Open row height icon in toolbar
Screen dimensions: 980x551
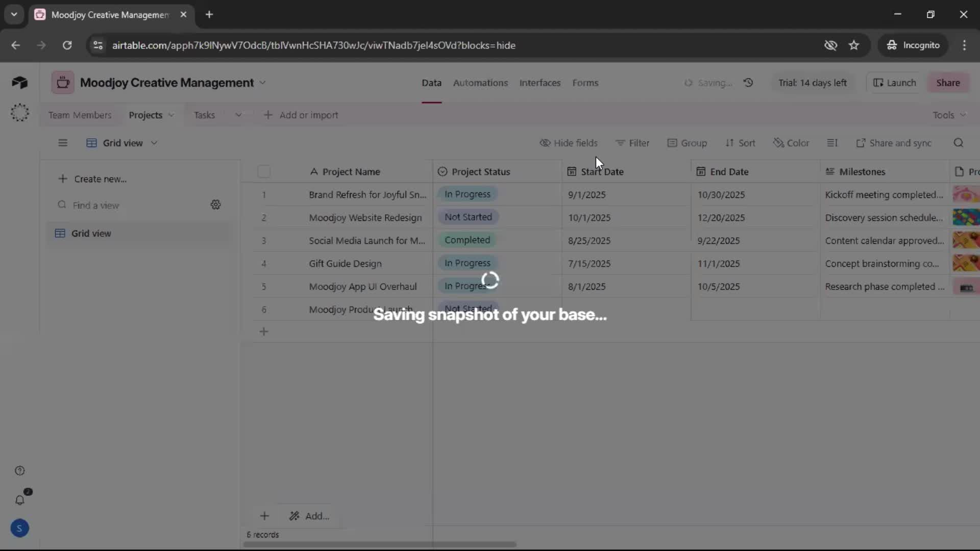click(832, 143)
